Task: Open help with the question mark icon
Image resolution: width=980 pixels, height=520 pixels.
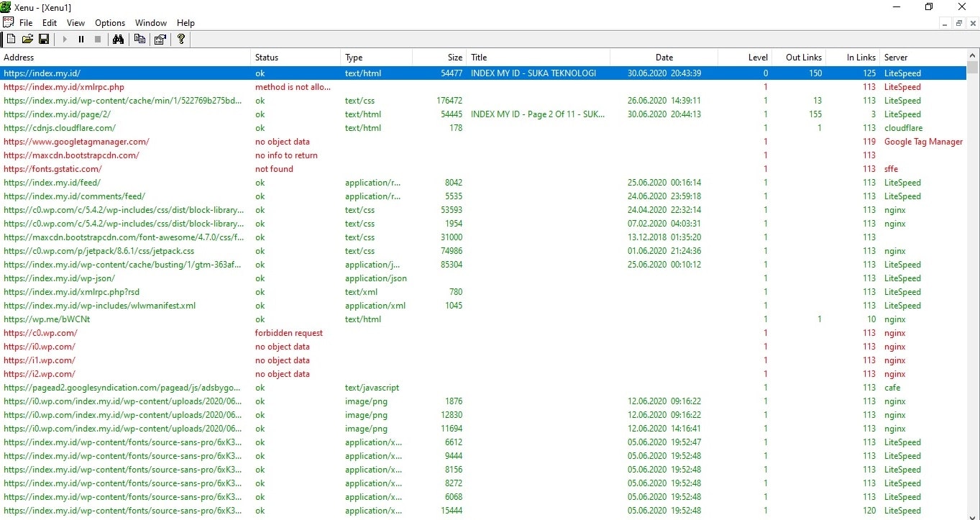Action: click(181, 39)
